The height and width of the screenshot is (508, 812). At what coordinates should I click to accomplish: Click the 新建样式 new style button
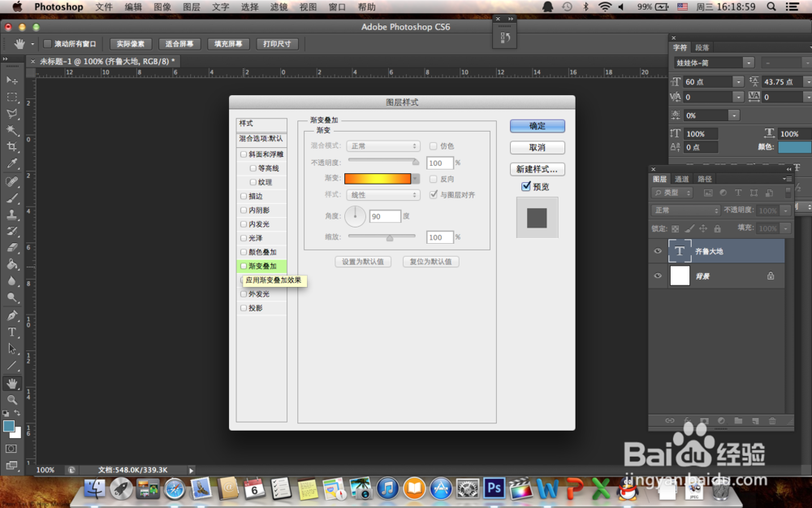pos(536,169)
